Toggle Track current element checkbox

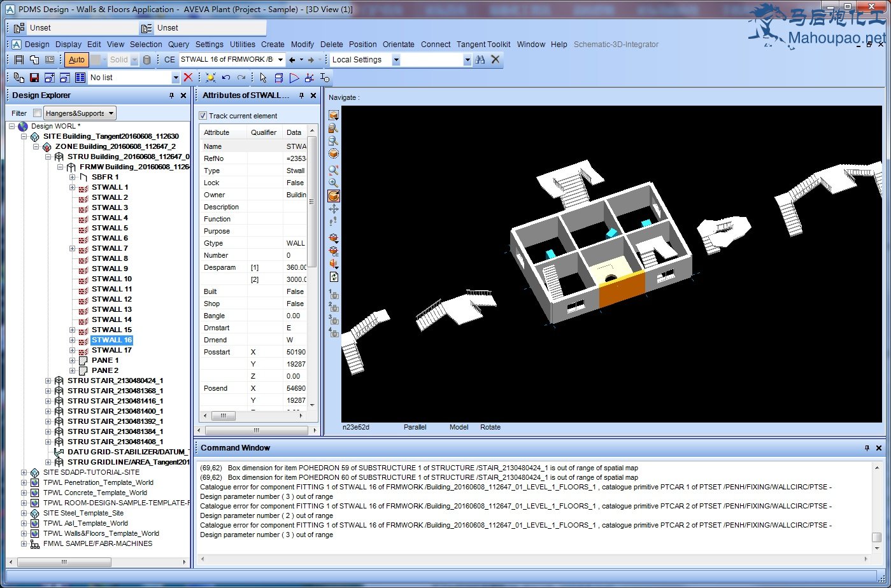(x=203, y=116)
